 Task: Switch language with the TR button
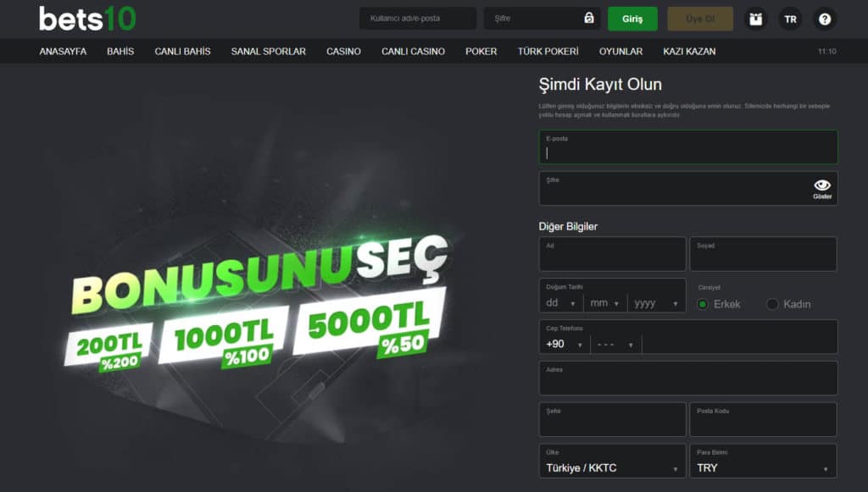coord(791,19)
